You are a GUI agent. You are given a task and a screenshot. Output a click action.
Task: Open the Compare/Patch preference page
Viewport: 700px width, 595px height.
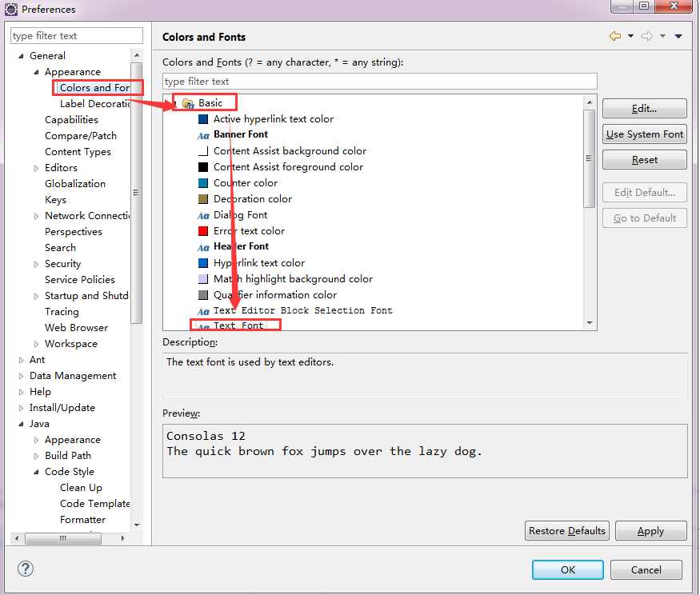coord(80,136)
